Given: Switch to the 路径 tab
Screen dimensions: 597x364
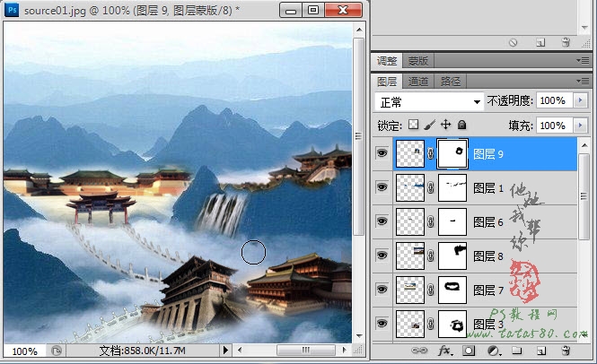Looking at the screenshot, I should coord(451,82).
